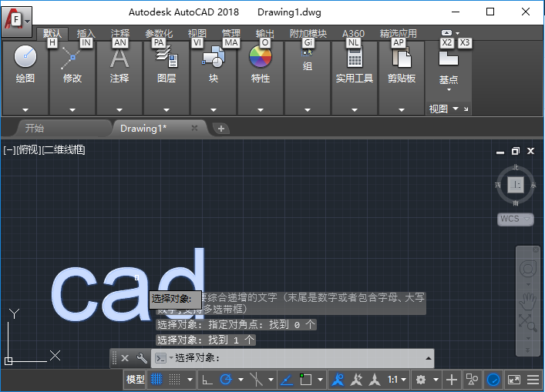Open the A360 ribbon tab
Viewport: 545px width, 392px height.
353,33
